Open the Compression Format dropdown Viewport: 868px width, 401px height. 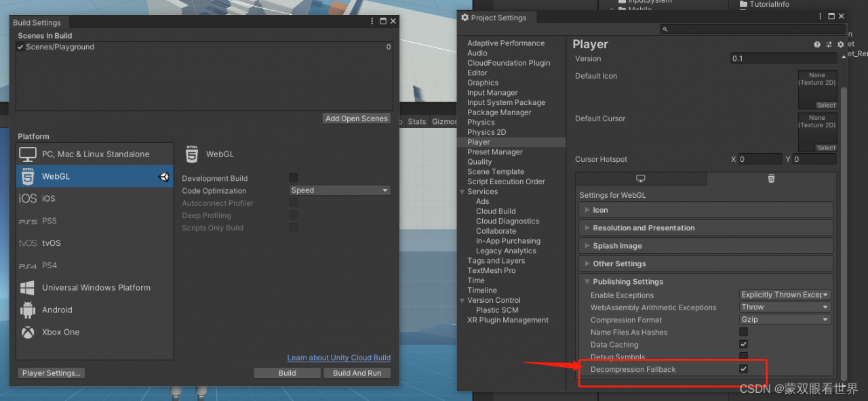tap(785, 320)
